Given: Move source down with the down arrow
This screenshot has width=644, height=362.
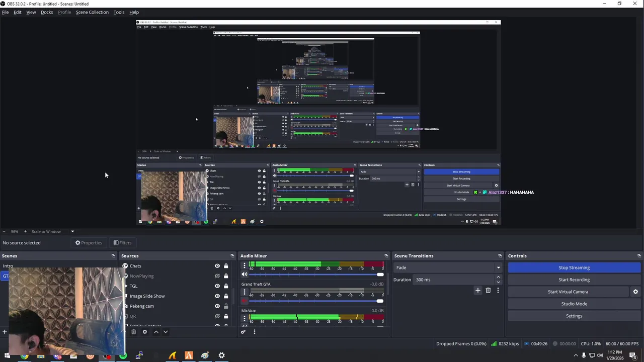Looking at the screenshot, I should tap(166, 332).
